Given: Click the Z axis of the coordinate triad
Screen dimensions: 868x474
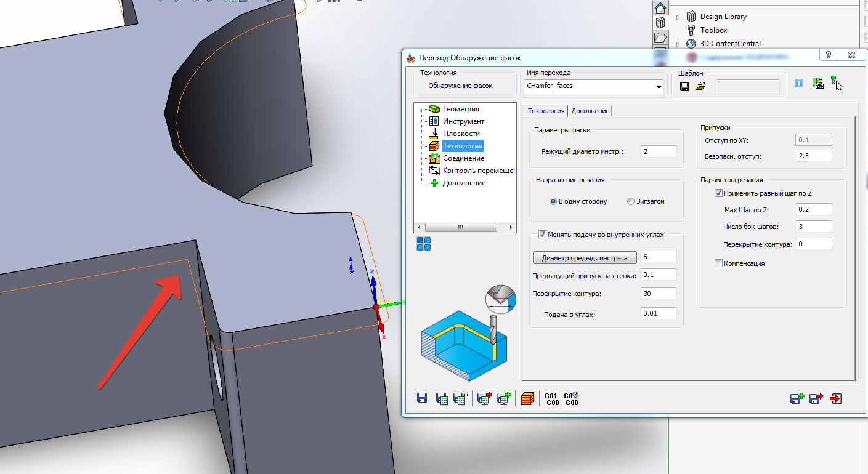Looking at the screenshot, I should pos(372,286).
